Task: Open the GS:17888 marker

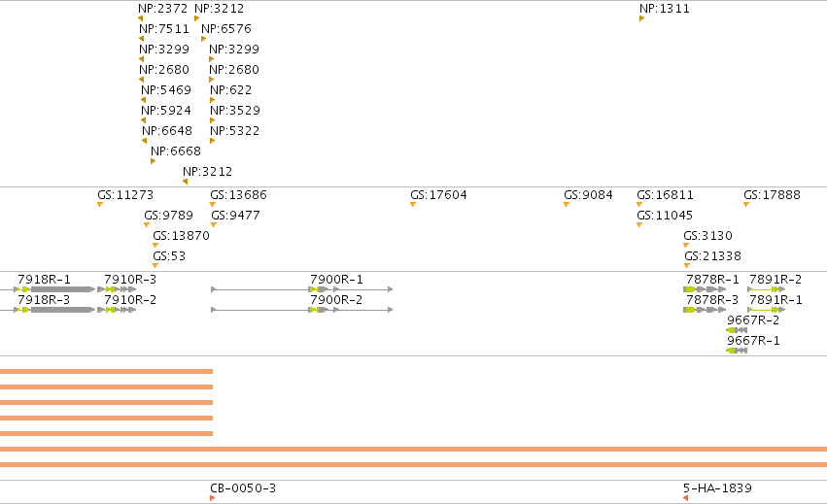Action: click(746, 205)
